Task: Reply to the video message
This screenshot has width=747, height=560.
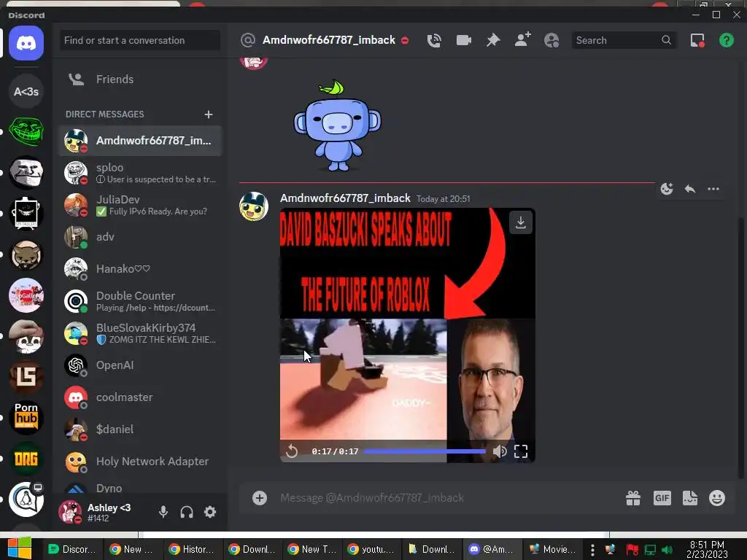Action: pyautogui.click(x=690, y=189)
